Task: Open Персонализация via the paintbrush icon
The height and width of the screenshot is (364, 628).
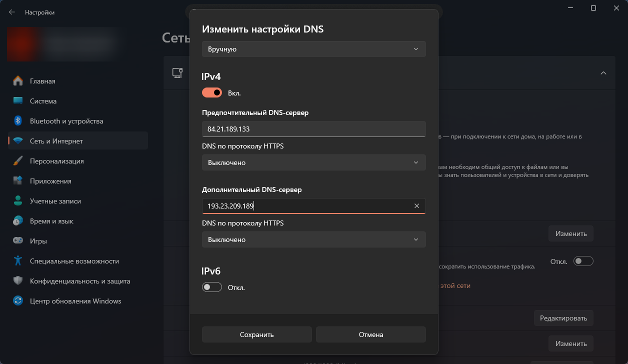Action: 18,161
